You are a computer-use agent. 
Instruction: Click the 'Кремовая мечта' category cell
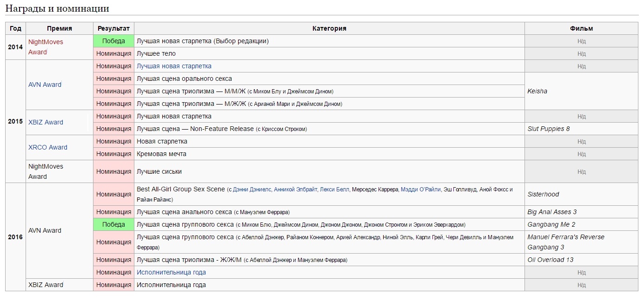329,154
